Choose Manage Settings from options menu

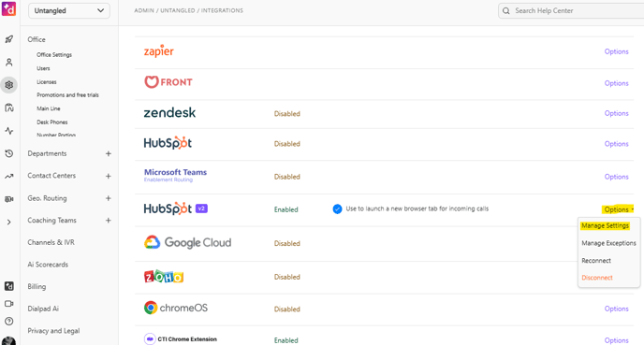pyautogui.click(x=605, y=225)
